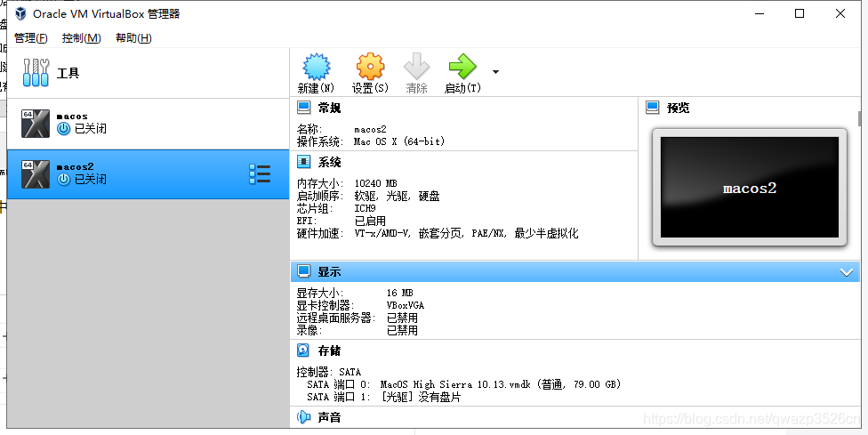Click the 10240 MB memory value
The height and width of the screenshot is (435, 868).
tap(376, 183)
